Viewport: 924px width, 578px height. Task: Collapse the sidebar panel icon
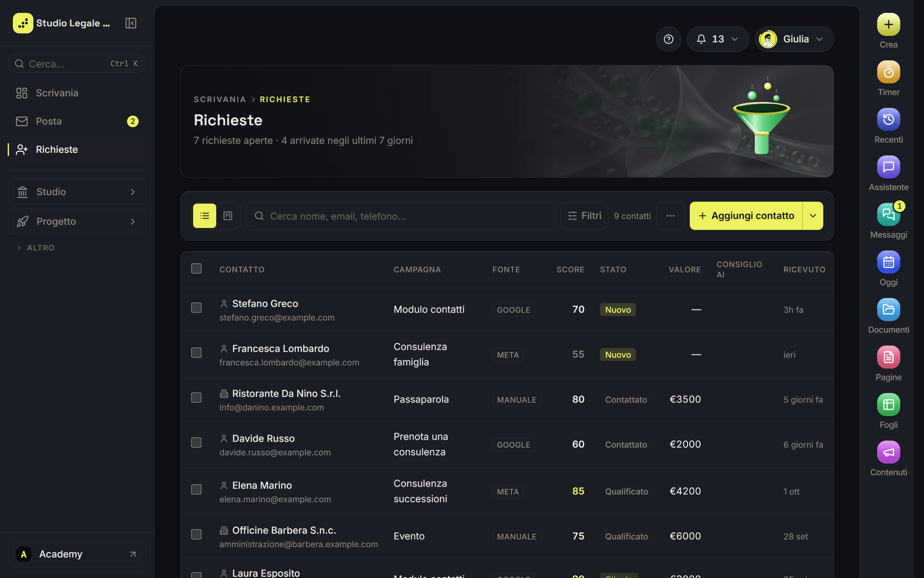131,23
